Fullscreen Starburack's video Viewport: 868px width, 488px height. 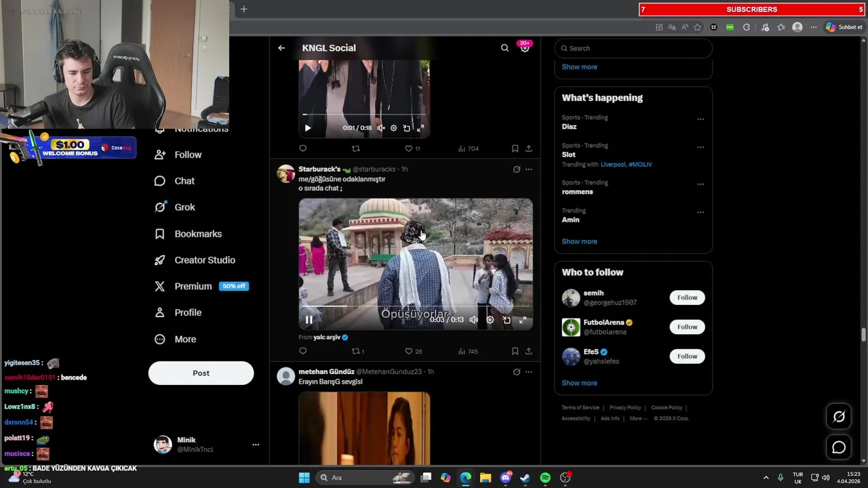coord(523,320)
